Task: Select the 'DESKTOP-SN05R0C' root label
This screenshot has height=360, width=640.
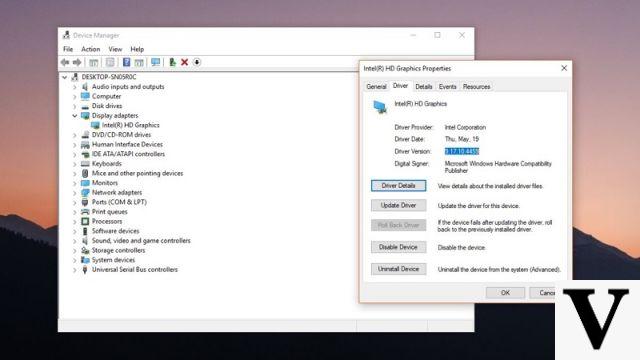Action: point(109,77)
